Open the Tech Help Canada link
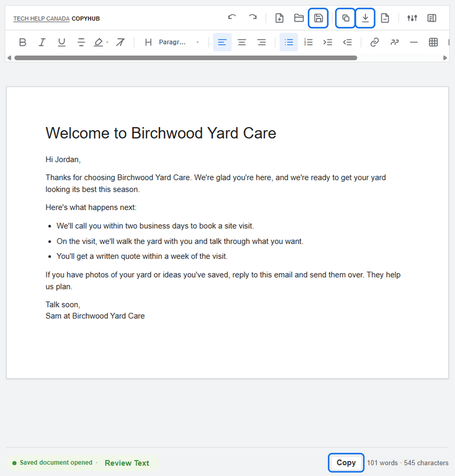455x476 pixels. point(41,19)
